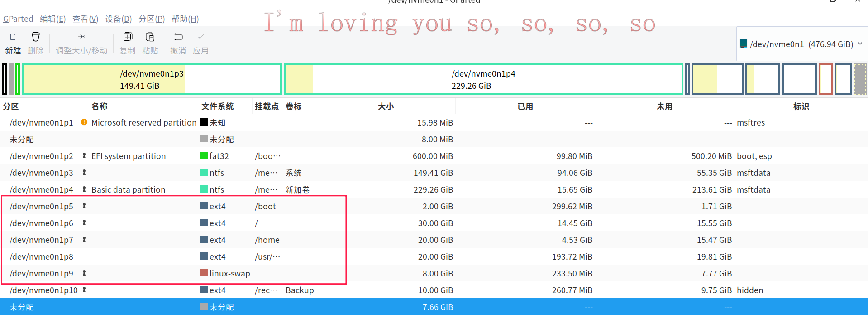
Task: Click the linux-swap filesystem text
Action: 229,273
